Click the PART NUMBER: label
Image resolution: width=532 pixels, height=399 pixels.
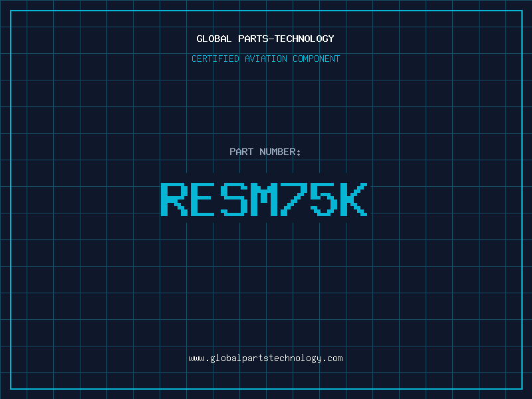tap(265, 152)
